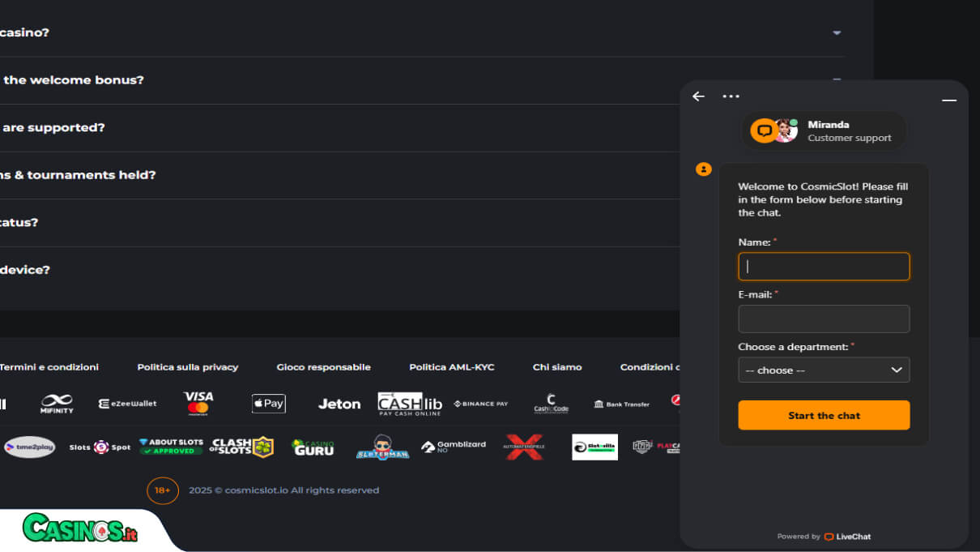The width and height of the screenshot is (980, 552).
Task: Go back using the chat arrow
Action: 698,96
